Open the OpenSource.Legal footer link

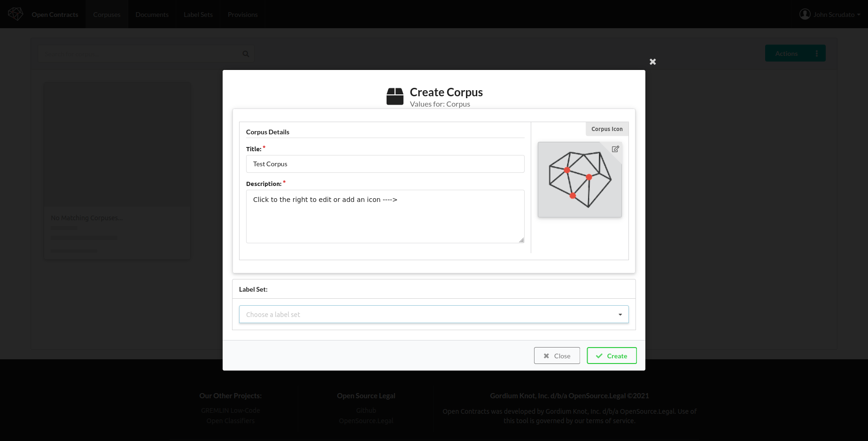pos(366,421)
